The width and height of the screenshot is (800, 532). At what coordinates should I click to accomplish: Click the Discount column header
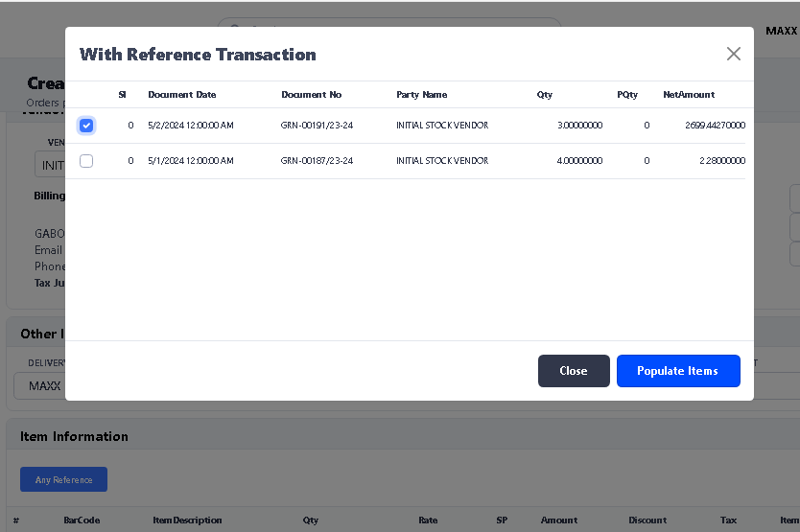point(647,520)
